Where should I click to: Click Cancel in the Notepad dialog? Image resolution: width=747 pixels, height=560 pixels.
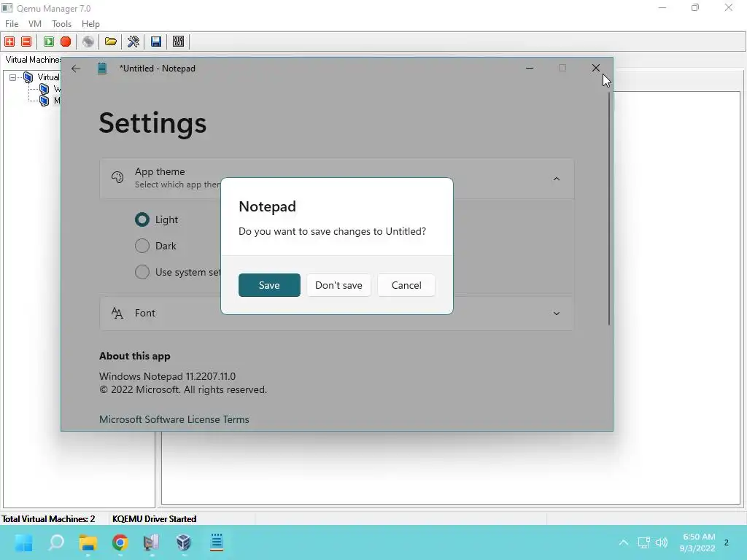[x=406, y=285]
